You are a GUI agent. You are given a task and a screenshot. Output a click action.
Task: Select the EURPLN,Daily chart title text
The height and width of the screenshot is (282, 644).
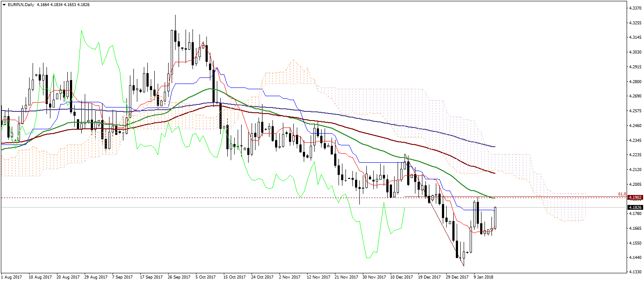[22, 5]
